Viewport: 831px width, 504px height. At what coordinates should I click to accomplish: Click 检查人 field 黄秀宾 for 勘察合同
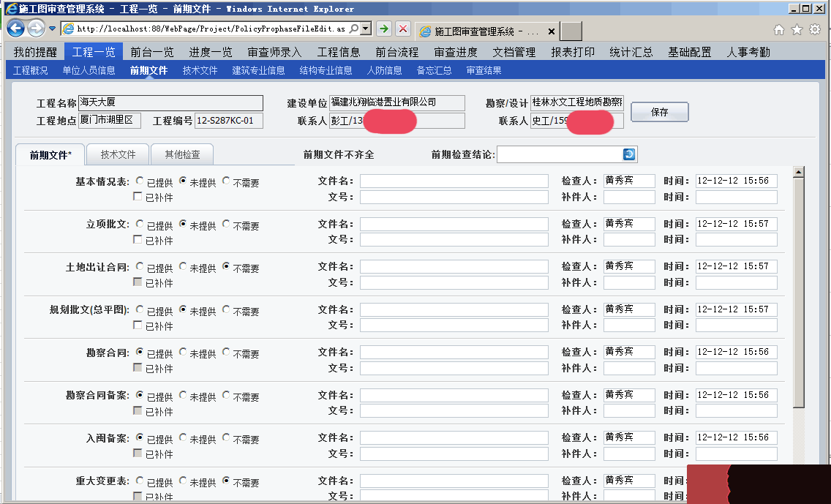pos(629,352)
